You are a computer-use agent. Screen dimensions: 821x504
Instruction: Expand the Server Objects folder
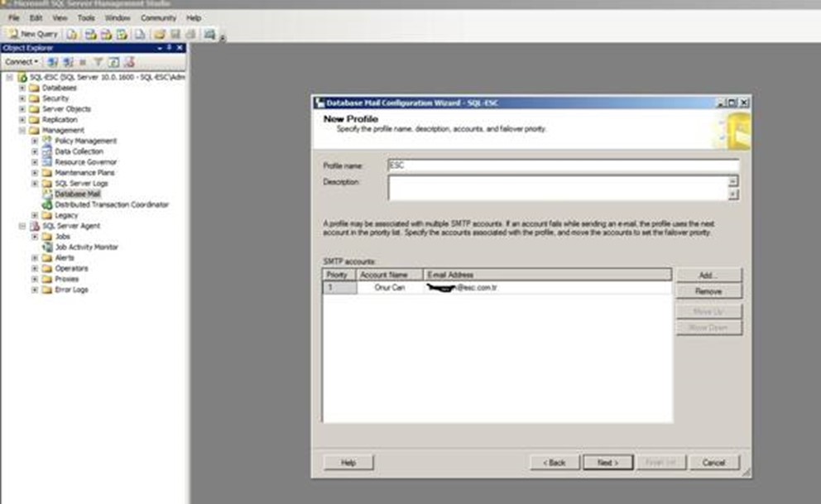pyautogui.click(x=22, y=109)
